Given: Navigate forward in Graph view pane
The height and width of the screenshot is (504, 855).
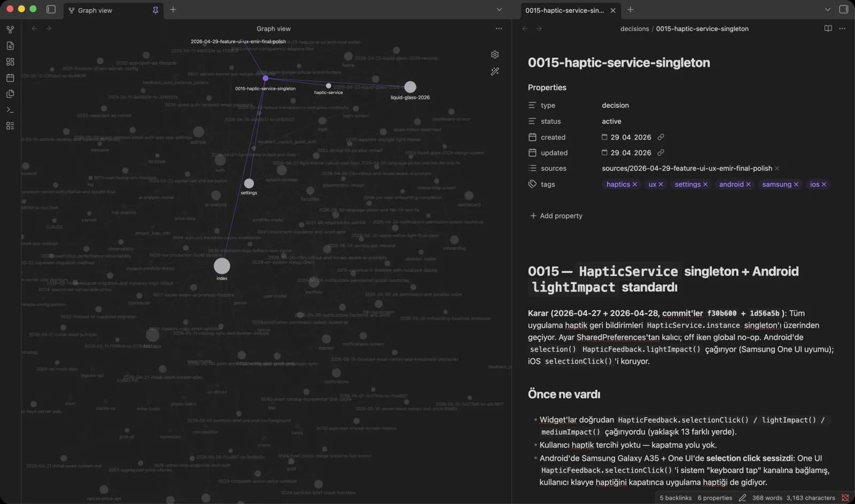Looking at the screenshot, I should click(x=49, y=28).
